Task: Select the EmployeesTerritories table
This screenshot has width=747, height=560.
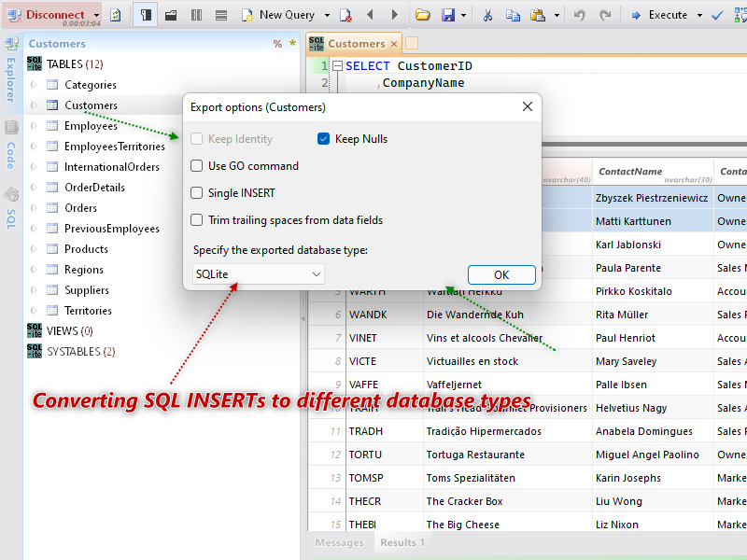Action: 114,147
